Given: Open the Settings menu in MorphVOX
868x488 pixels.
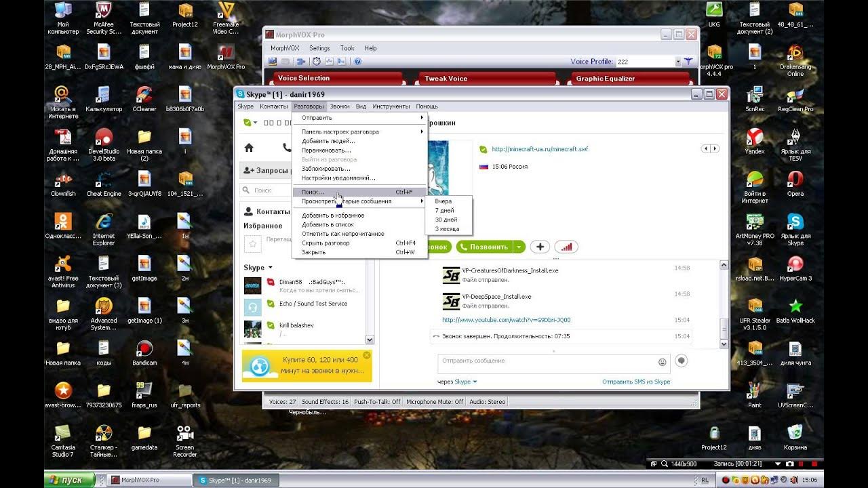Looking at the screenshot, I should pyautogui.click(x=319, y=48).
